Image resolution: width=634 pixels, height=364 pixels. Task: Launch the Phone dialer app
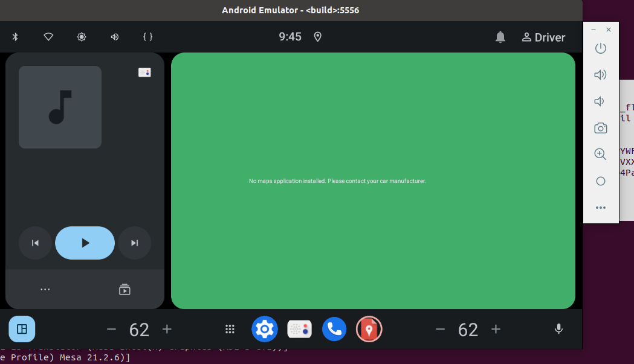tap(334, 329)
